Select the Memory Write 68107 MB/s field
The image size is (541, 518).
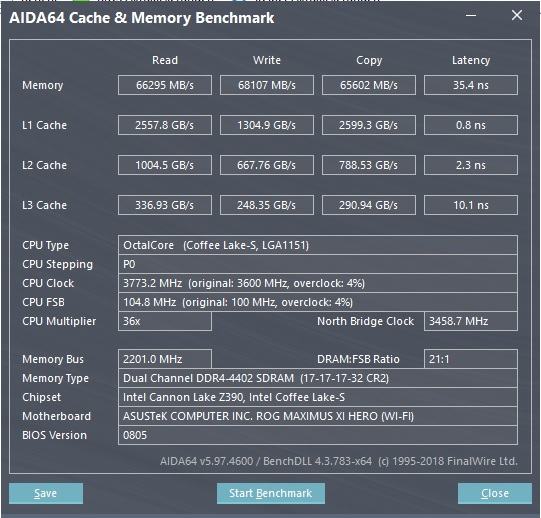(267, 85)
